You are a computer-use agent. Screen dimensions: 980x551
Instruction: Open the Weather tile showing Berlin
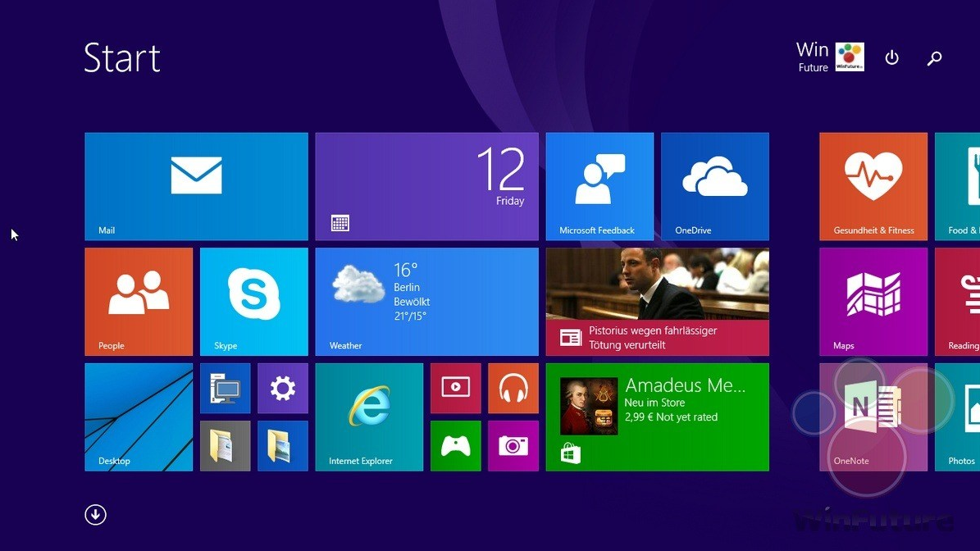coord(426,301)
